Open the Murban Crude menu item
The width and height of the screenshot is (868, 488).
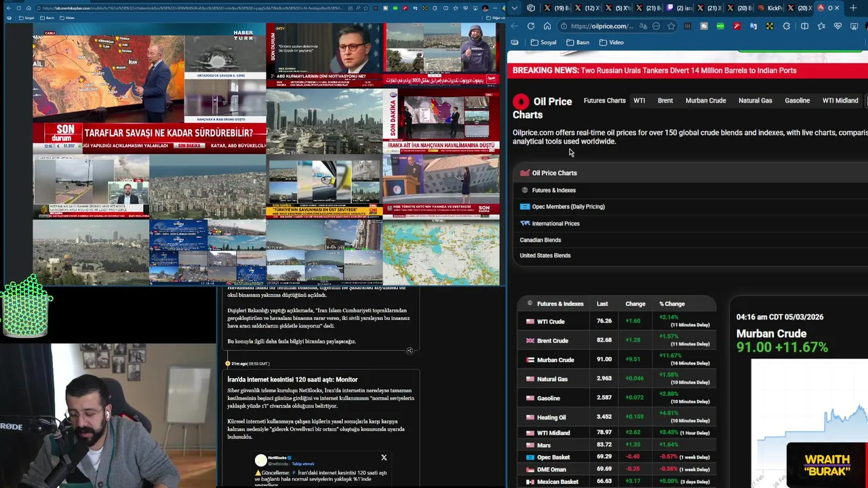click(705, 100)
